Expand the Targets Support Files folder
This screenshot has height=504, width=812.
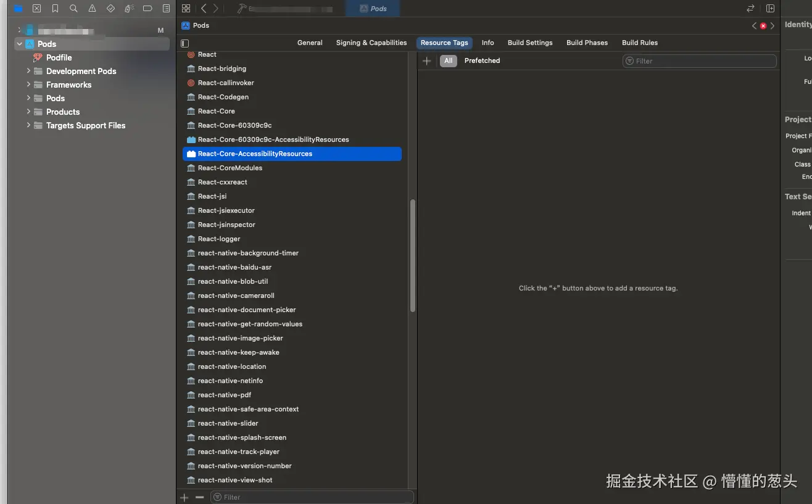28,125
